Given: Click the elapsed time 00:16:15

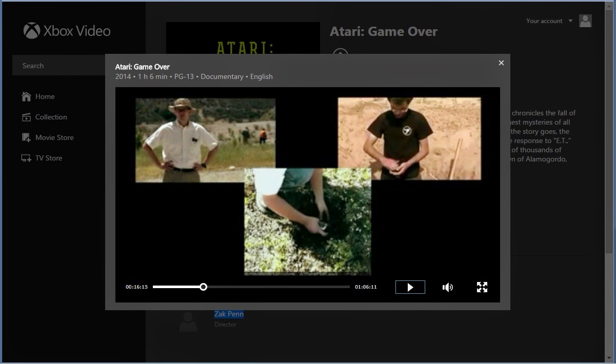Looking at the screenshot, I should tap(136, 287).
